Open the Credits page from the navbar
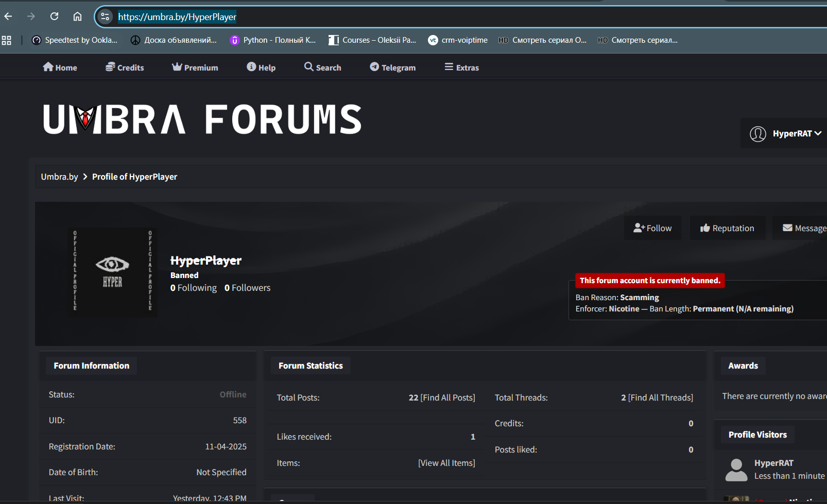The image size is (827, 504). (x=125, y=67)
